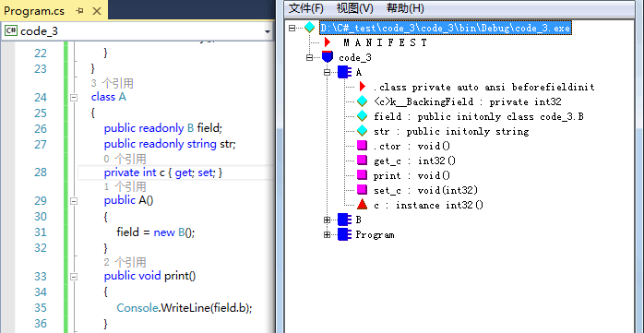Screen dimensions: 644x333
Task: Open the 帮助(H) menu
Action: click(x=405, y=7)
